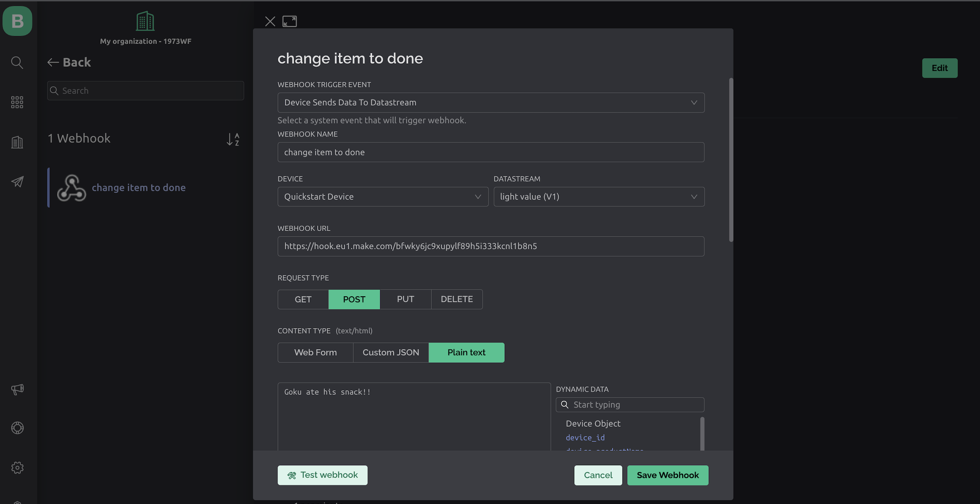The image size is (980, 504).
Task: Click the 1 Webhook heading
Action: pos(79,138)
